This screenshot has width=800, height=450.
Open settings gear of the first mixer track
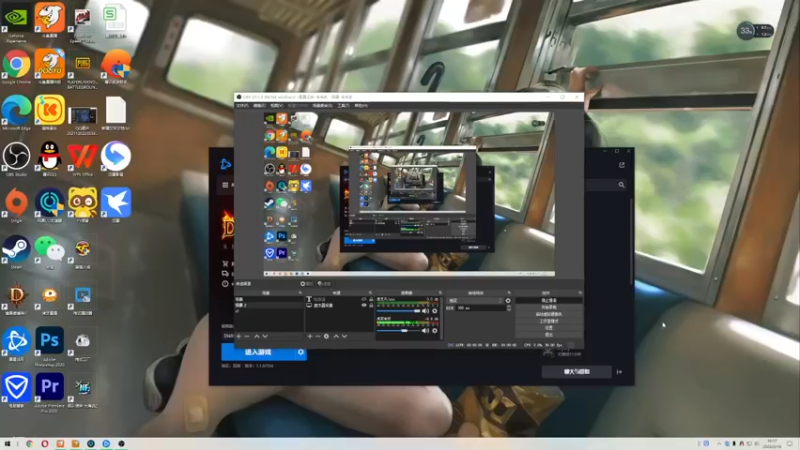(435, 311)
